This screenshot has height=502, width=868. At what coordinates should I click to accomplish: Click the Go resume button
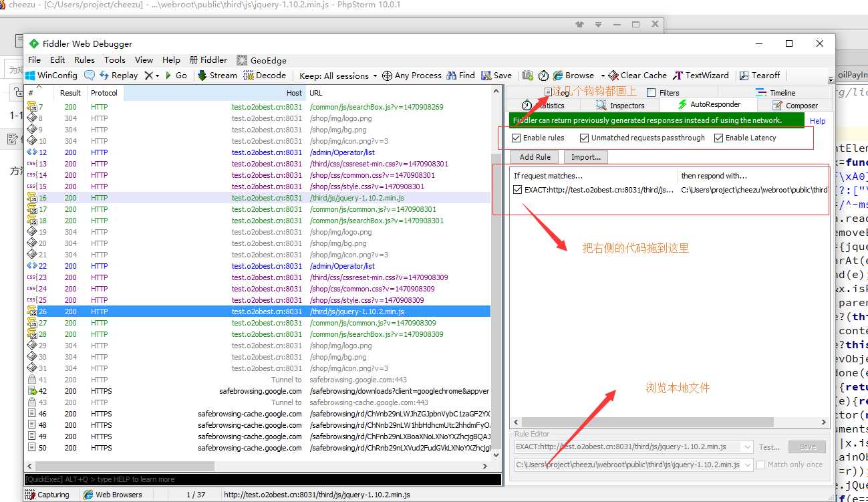click(176, 76)
